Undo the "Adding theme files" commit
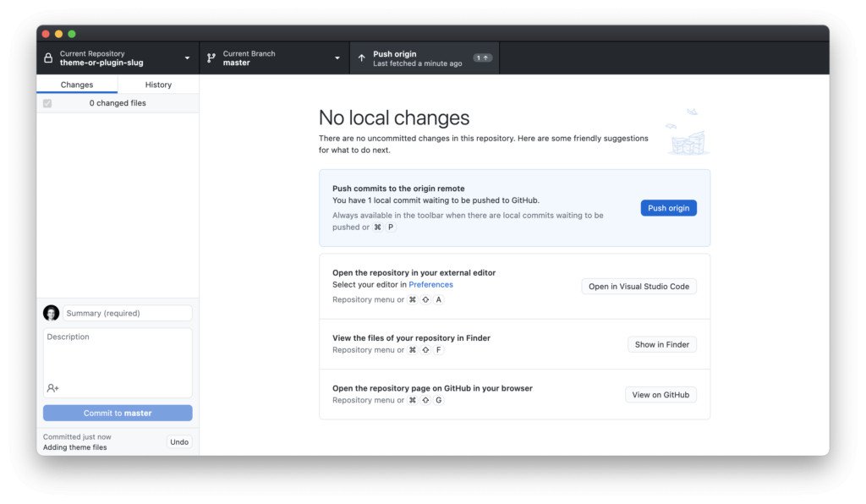The image size is (866, 504). (179, 441)
